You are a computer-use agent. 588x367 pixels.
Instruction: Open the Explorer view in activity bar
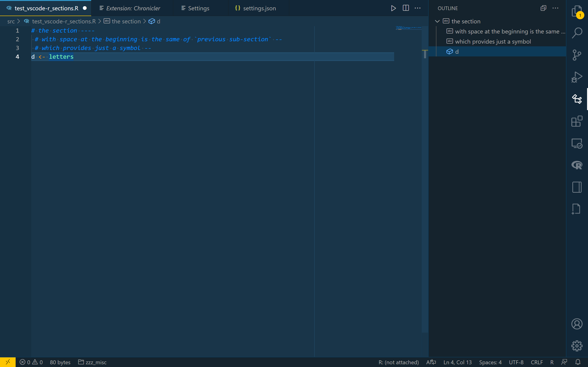[x=577, y=11]
